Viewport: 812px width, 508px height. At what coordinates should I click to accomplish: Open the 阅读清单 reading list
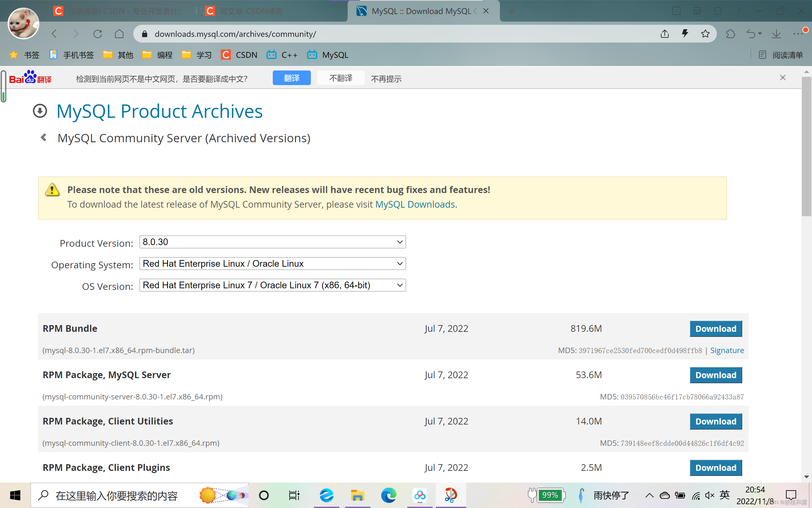pyautogui.click(x=781, y=55)
